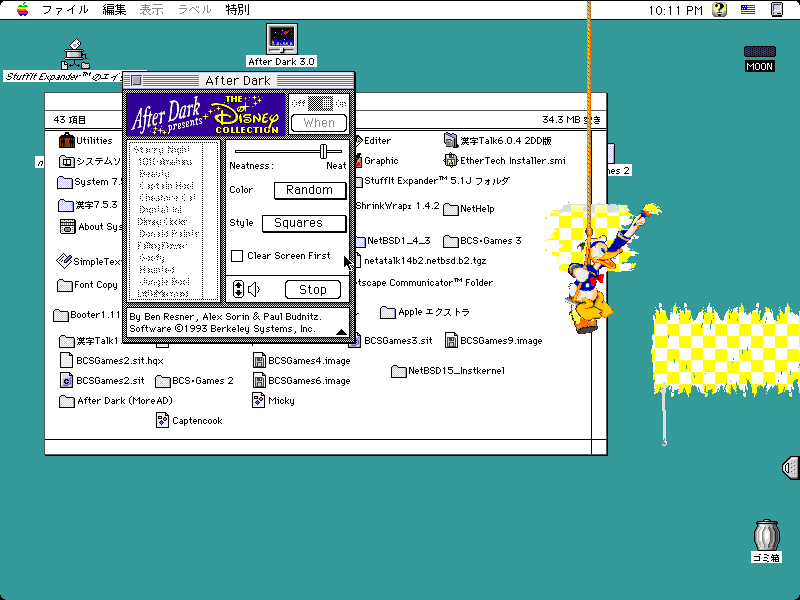Click the speaker volume icon in After Dark
The height and width of the screenshot is (600, 800).
point(254,290)
